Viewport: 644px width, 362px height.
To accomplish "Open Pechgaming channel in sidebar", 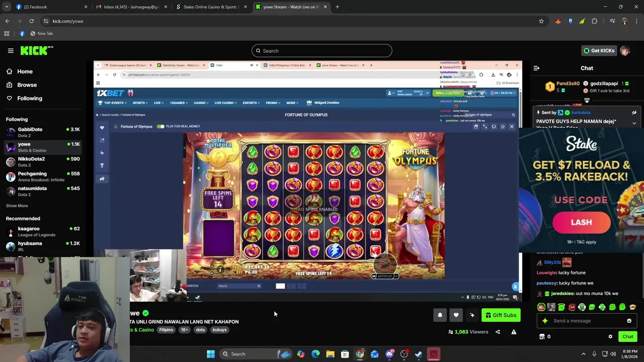I will pos(43,176).
